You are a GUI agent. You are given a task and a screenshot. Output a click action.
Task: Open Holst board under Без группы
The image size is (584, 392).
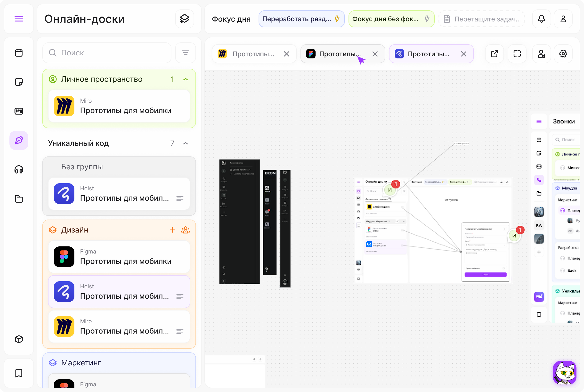(119, 193)
